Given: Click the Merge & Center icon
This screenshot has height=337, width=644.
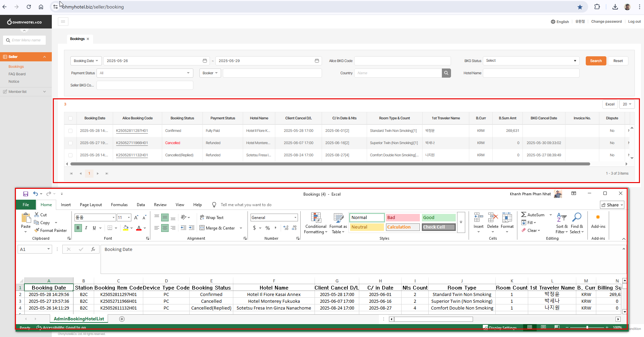Looking at the screenshot, I should [x=202, y=228].
